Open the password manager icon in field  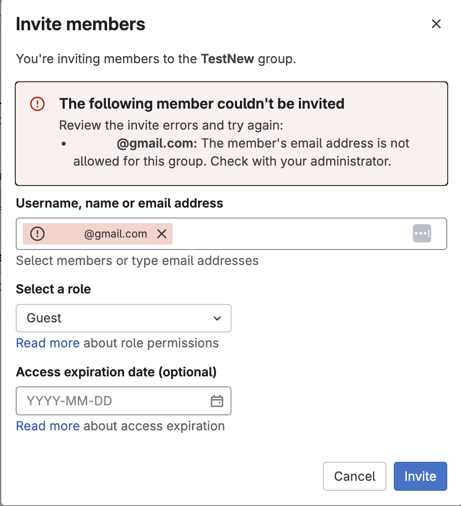[x=422, y=233]
